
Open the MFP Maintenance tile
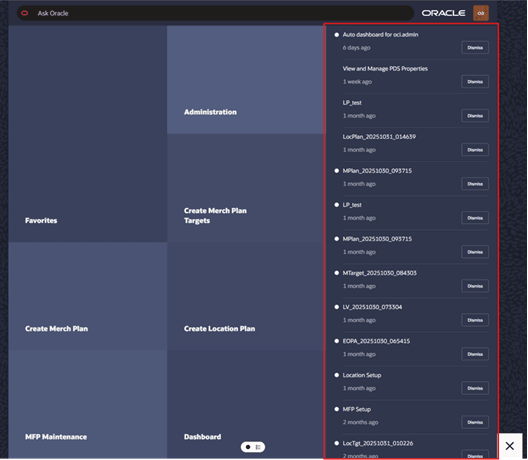(x=88, y=404)
